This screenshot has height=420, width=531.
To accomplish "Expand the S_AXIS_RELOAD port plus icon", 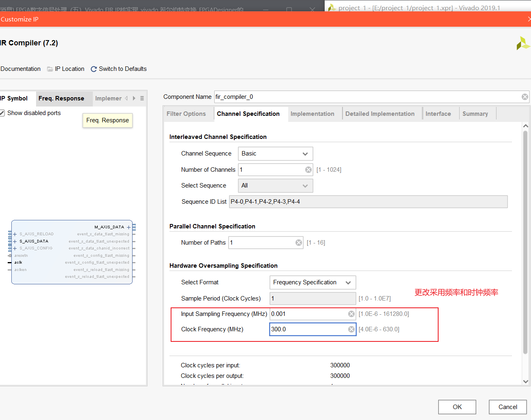I will (15, 234).
